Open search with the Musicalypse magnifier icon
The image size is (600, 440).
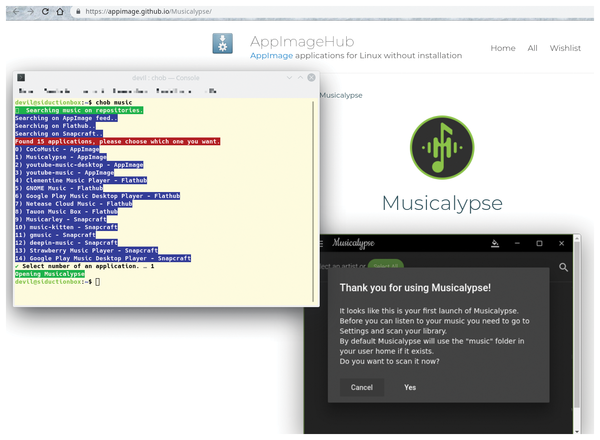point(563,267)
